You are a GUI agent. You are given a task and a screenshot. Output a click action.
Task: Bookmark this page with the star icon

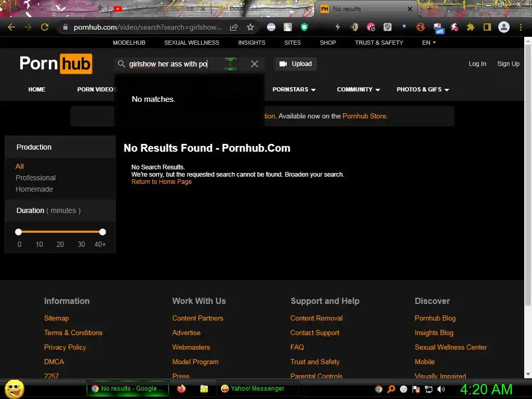point(250,27)
